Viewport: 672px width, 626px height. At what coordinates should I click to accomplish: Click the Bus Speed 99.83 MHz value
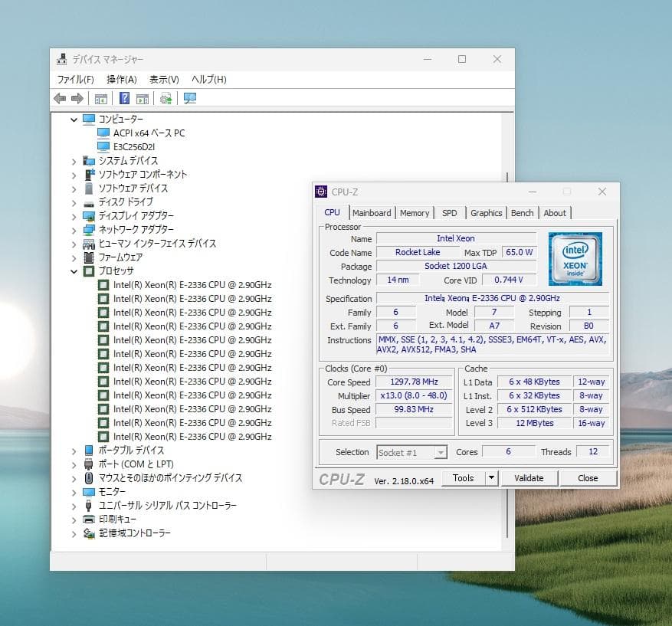pos(414,409)
